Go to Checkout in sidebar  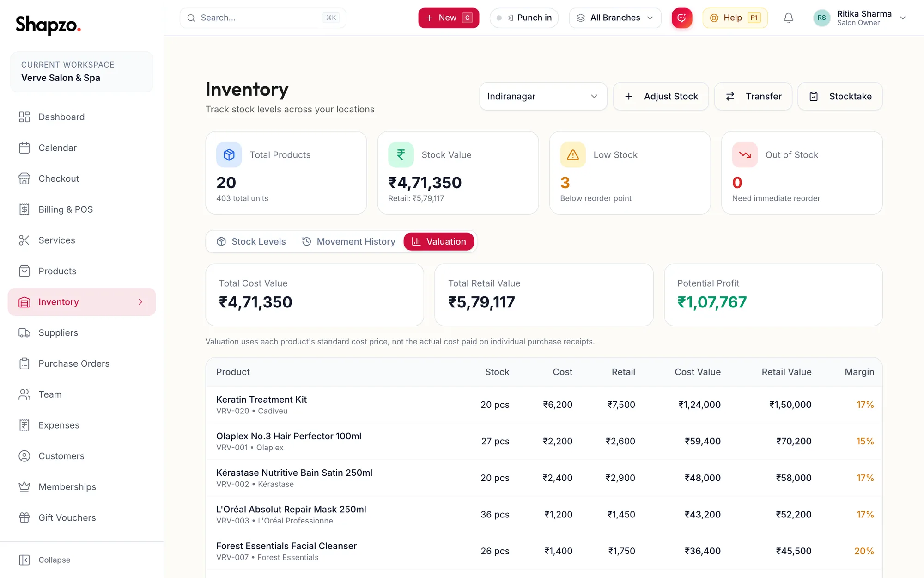82,178
